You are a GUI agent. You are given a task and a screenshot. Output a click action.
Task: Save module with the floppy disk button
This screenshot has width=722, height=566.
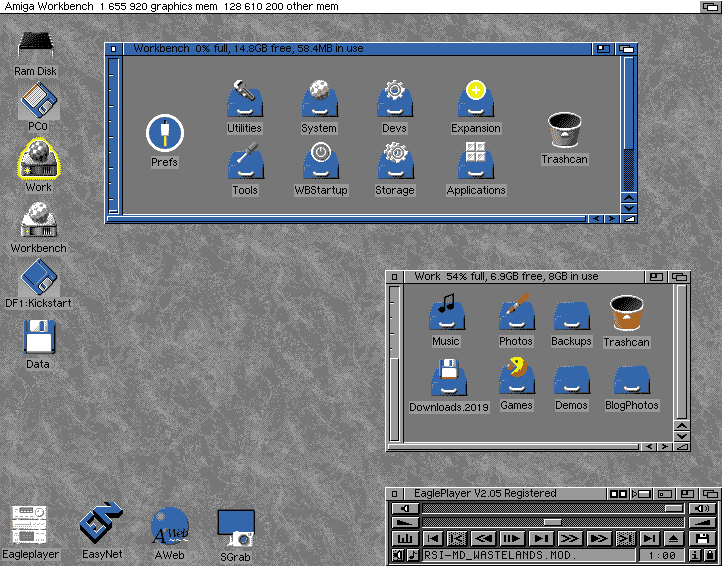(x=702, y=538)
